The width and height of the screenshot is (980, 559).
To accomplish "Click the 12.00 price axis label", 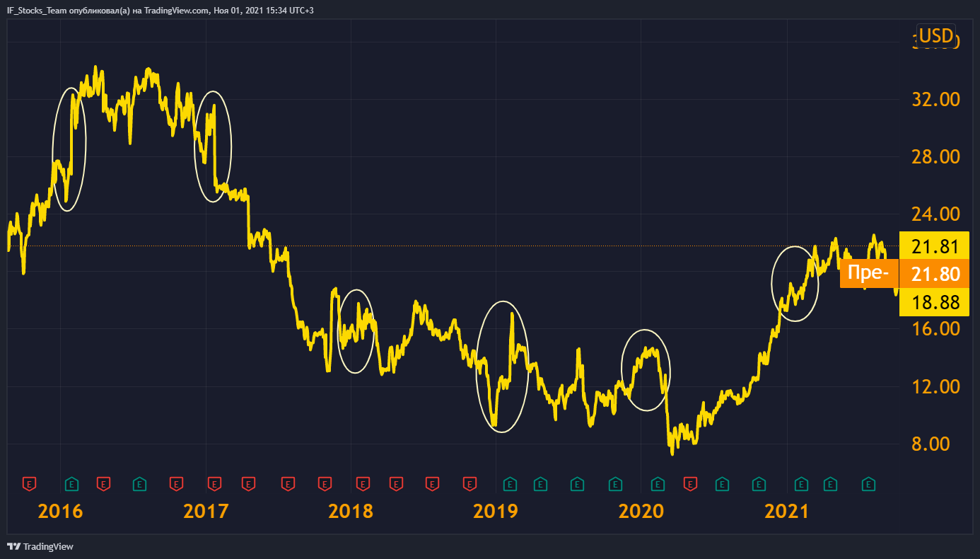I will pyautogui.click(x=936, y=386).
